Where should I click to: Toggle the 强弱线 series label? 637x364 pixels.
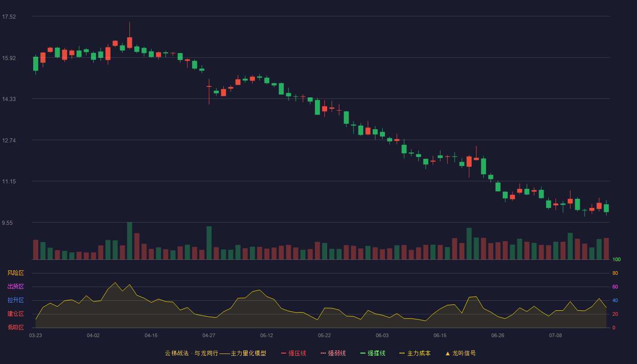click(337, 353)
